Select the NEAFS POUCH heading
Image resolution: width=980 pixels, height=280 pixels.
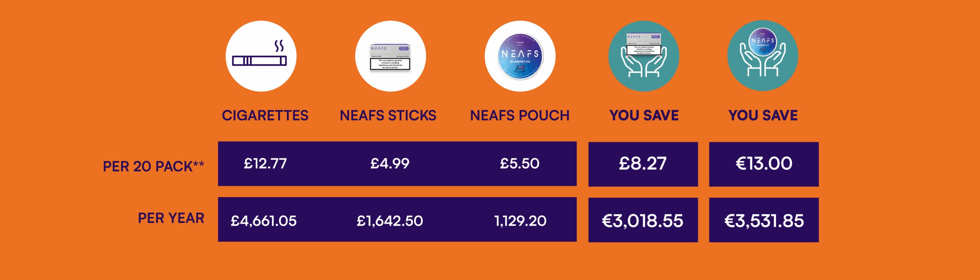pos(519,115)
